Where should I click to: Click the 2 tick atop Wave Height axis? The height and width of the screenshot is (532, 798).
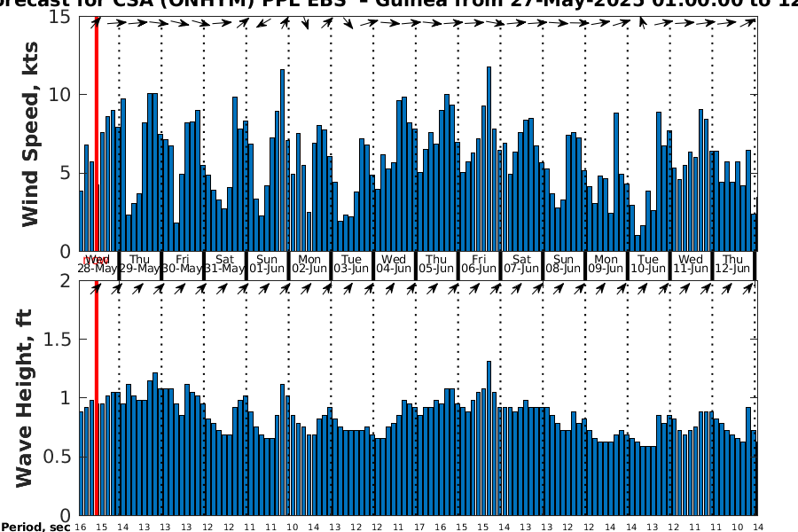point(66,281)
